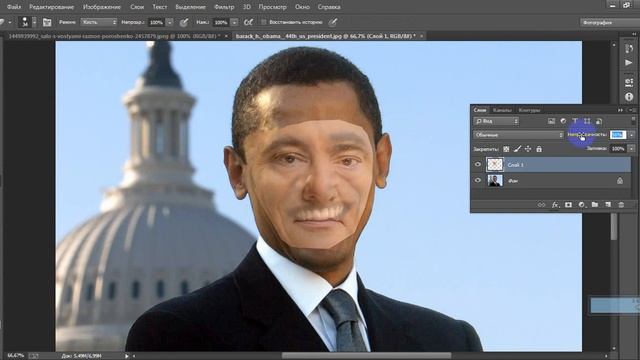Filter layers by adjustment layer icon
This screenshot has height=360, width=640.
(563, 121)
